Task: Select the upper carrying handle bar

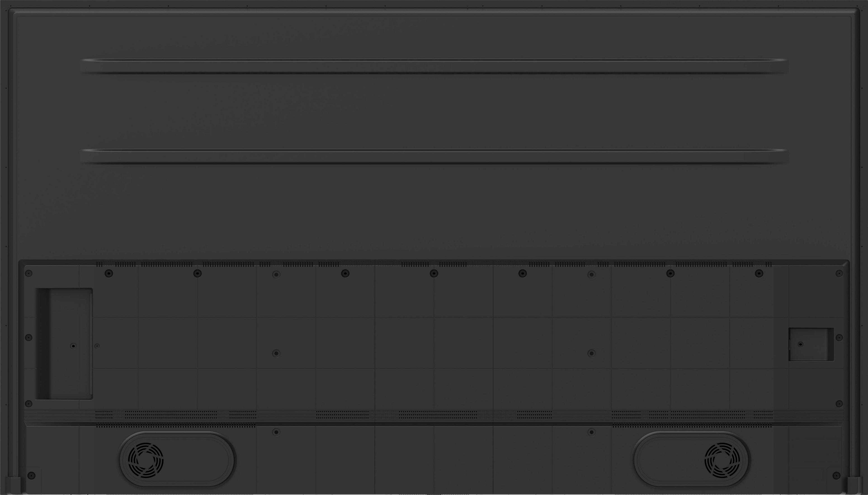Action: point(434,66)
